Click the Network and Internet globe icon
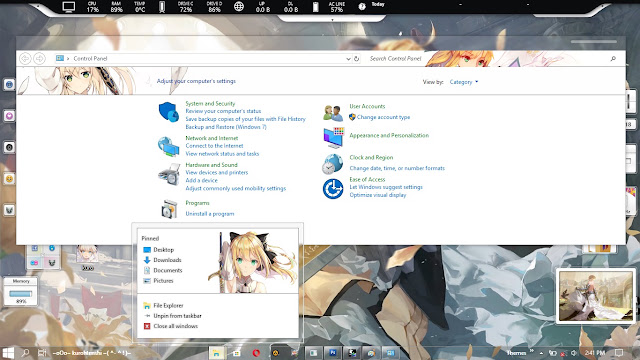Viewport: 640px width, 360px height. click(x=169, y=147)
